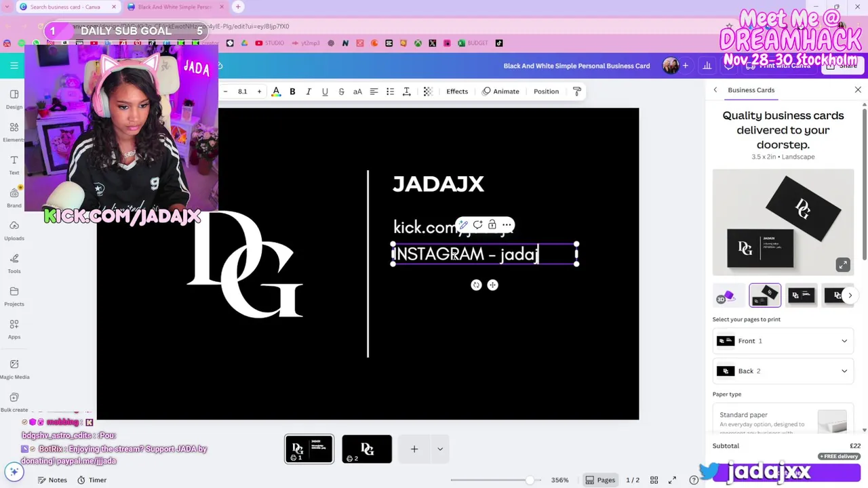Open the Bulk create sidebar app
Screen dimensions: 868x488
(14, 401)
